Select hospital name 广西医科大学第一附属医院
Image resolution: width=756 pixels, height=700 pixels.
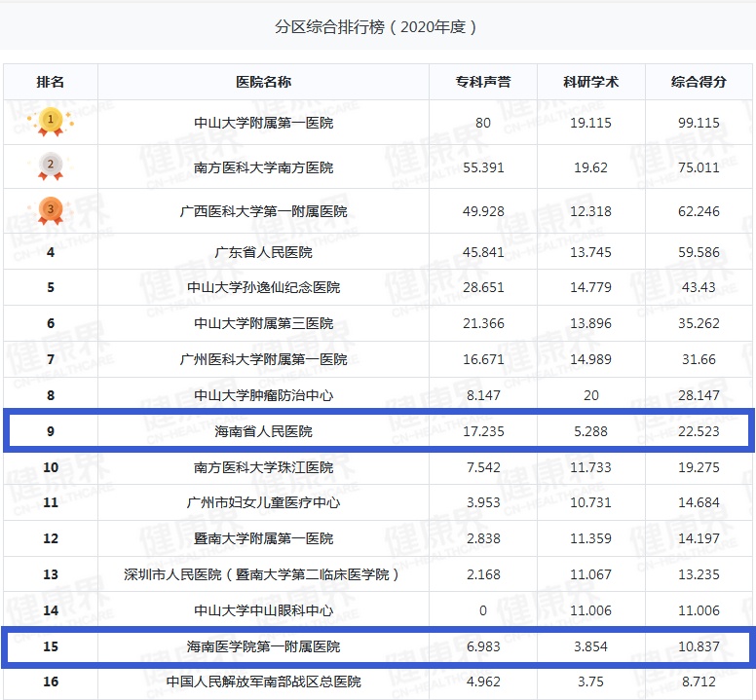point(264,211)
